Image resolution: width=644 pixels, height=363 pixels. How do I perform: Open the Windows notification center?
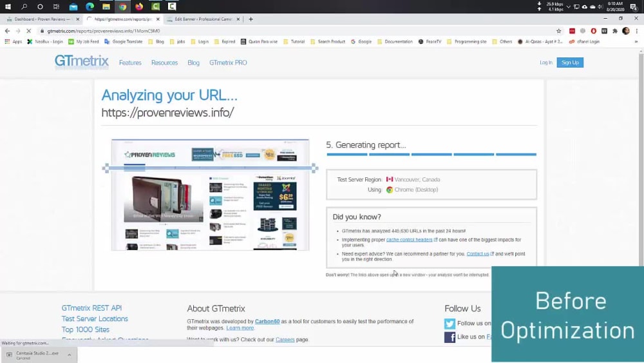click(634, 6)
